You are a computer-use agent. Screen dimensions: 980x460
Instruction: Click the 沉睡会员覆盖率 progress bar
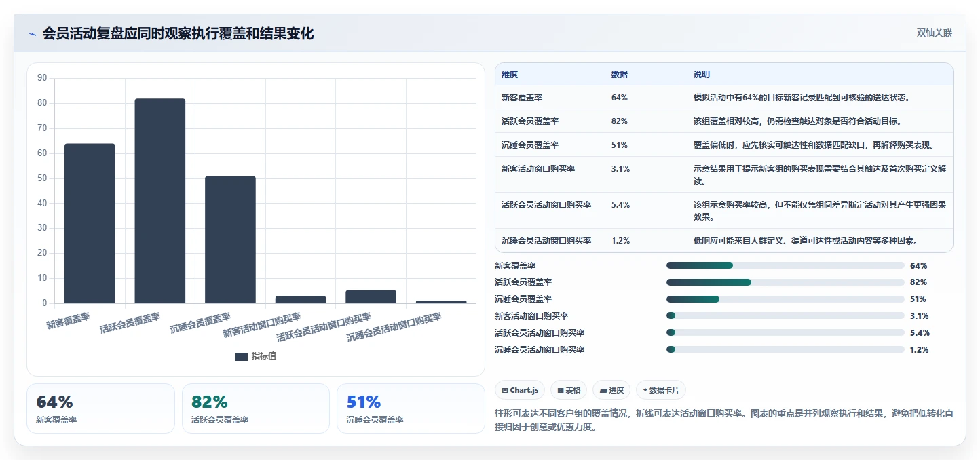[785, 299]
